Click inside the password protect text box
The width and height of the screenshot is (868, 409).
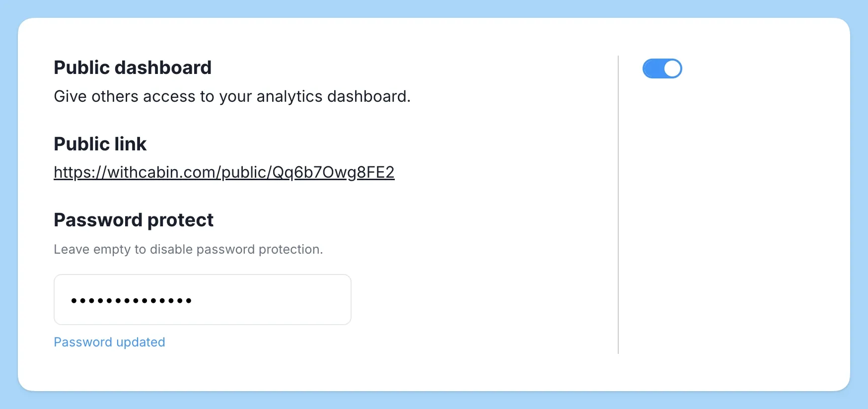click(x=202, y=299)
